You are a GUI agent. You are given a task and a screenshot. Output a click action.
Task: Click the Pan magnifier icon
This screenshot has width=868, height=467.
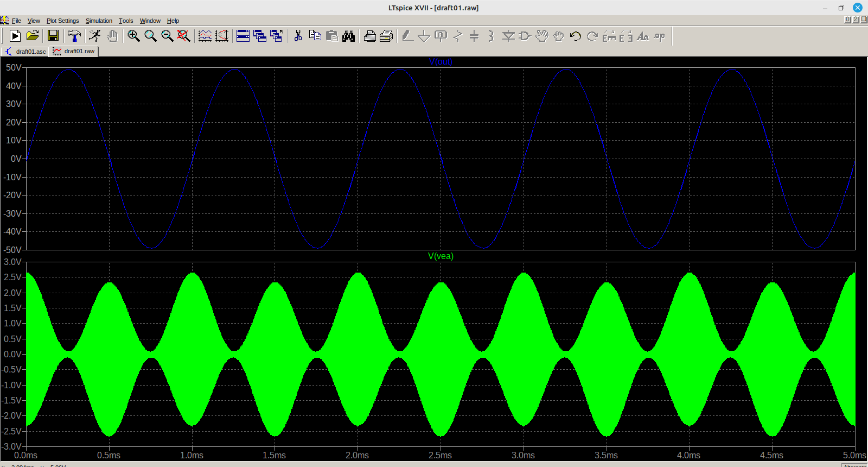coord(150,36)
